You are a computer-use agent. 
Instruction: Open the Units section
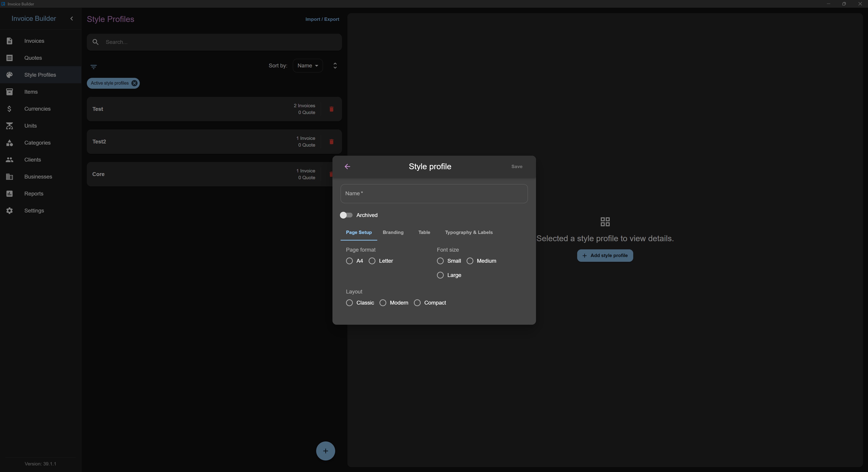click(x=40, y=126)
